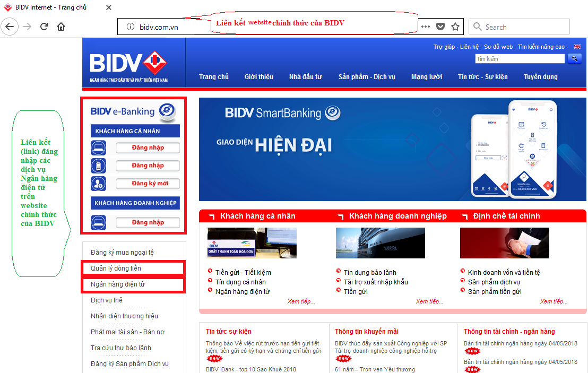Select the Khách hàng doanh nghiệp heading
The width and height of the screenshot is (588, 373).
398,216
